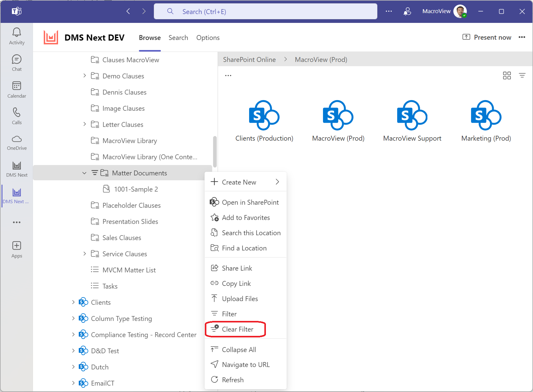Select Add to Favorites
533x392 pixels.
(x=245, y=218)
